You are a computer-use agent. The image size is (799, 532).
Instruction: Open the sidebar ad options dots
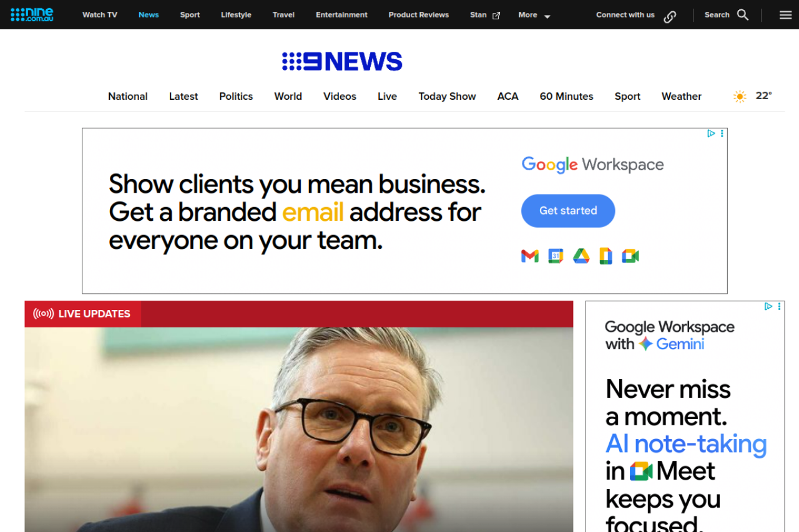coord(780,306)
